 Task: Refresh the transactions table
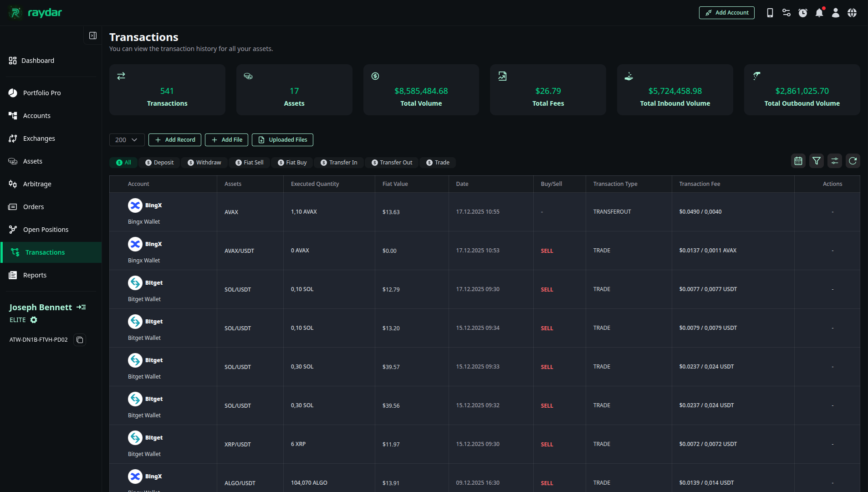tap(853, 161)
